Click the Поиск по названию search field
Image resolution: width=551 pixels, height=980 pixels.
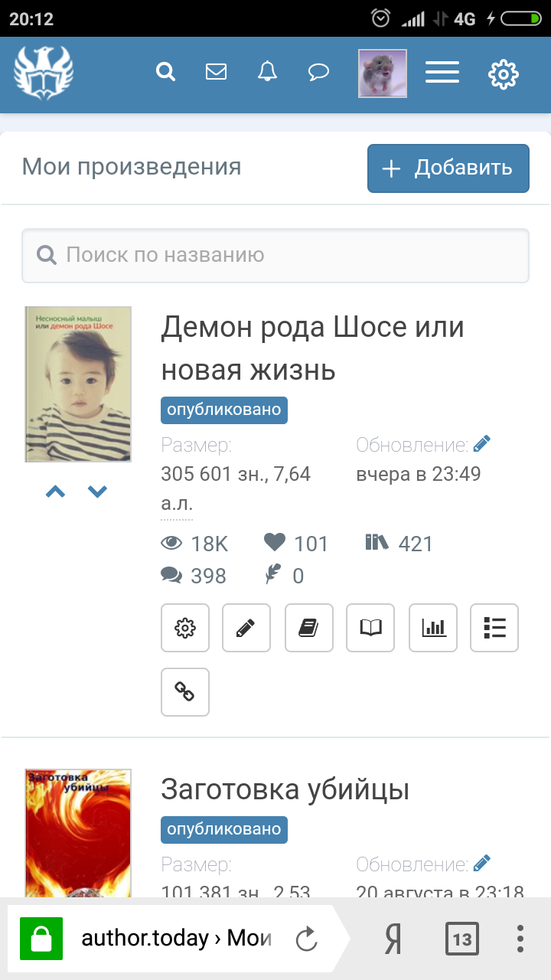pyautogui.click(x=275, y=255)
